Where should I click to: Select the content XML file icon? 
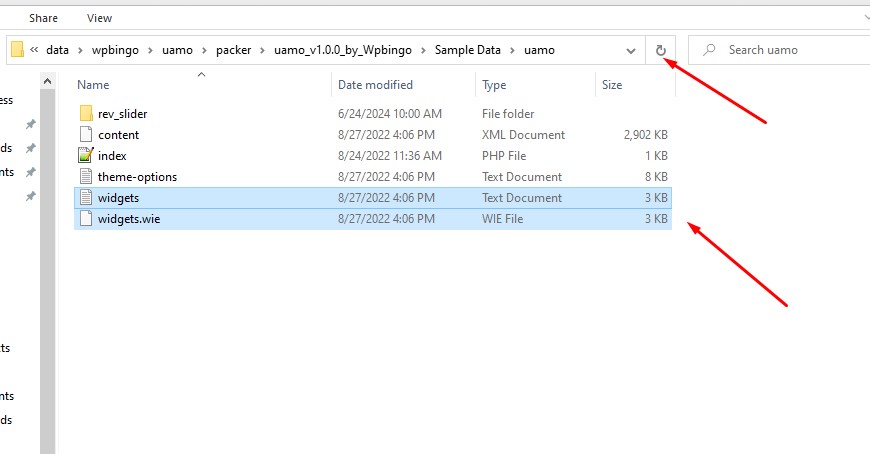[86, 135]
